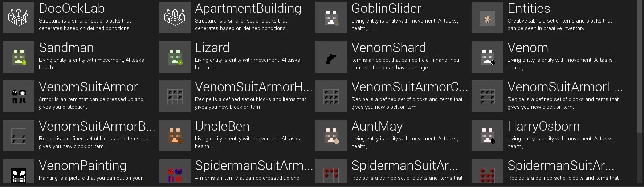Select the VenomShard item icon
Screen dimensions: 644x187
pyautogui.click(x=331, y=57)
